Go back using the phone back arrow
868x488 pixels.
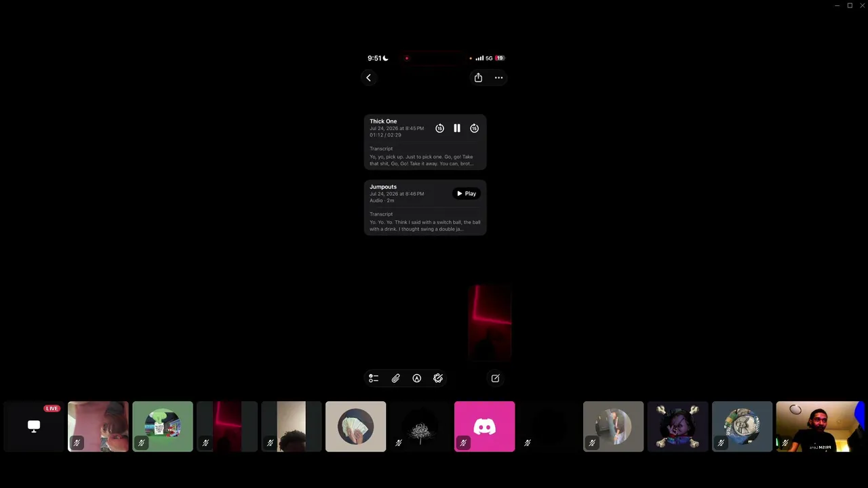[x=368, y=78]
